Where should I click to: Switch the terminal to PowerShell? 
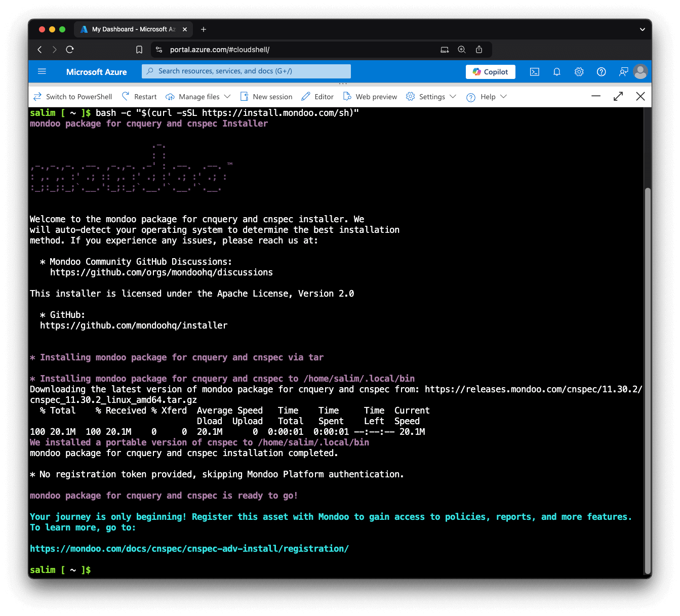coord(72,96)
